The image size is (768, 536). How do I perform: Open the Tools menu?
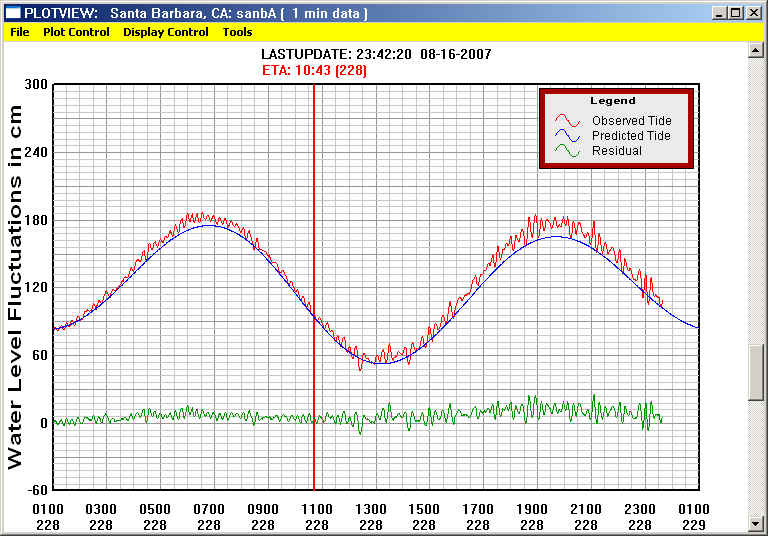click(237, 32)
